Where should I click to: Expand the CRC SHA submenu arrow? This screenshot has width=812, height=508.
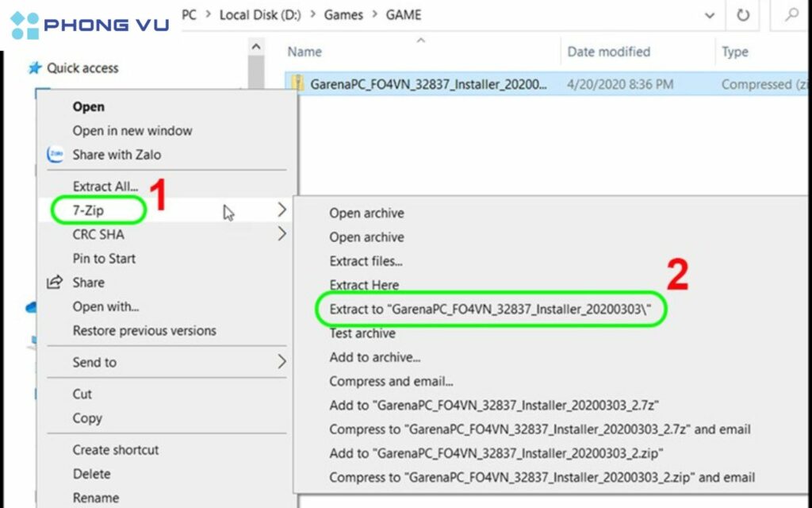(282, 234)
